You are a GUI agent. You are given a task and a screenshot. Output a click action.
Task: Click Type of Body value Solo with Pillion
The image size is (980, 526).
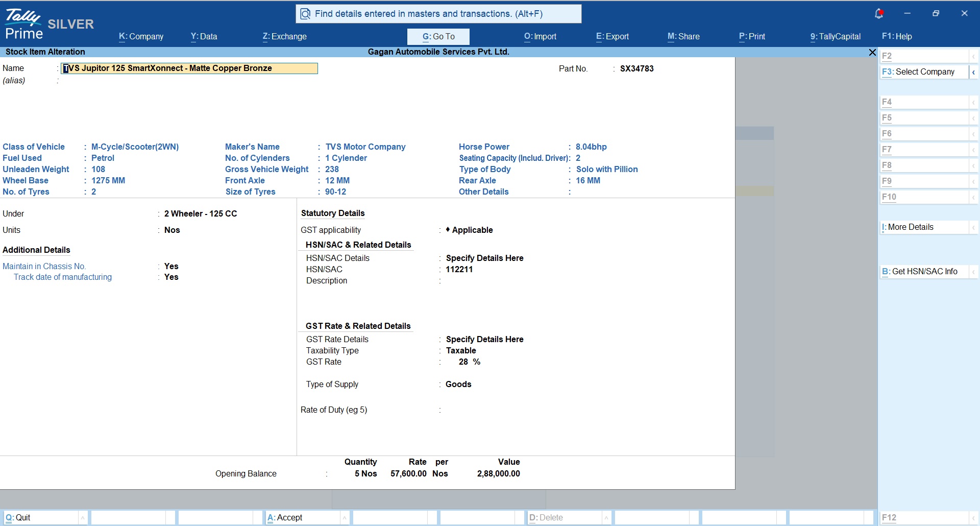tap(607, 169)
